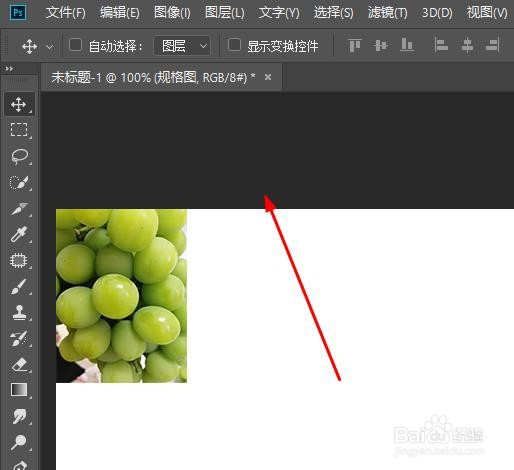514x470 pixels.
Task: Open the 文件(F) menu
Action: point(66,13)
